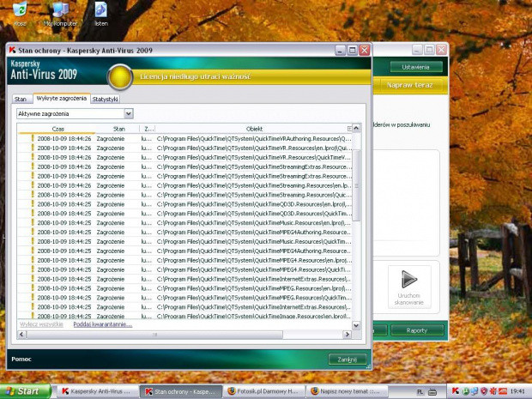Switch to Stan ochrony - Kaspe... taskbar button
Image resolution: width=532 pixels, height=399 pixels.
[181, 391]
